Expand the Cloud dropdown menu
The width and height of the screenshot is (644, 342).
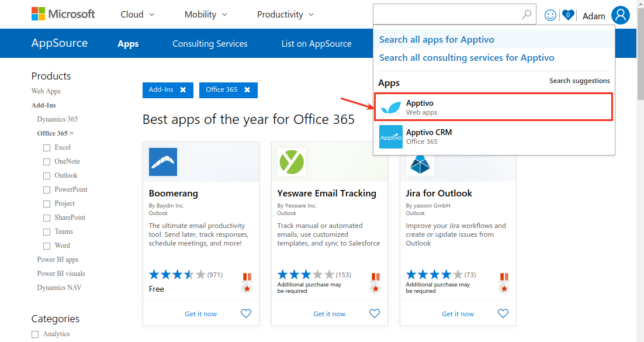[x=137, y=15]
